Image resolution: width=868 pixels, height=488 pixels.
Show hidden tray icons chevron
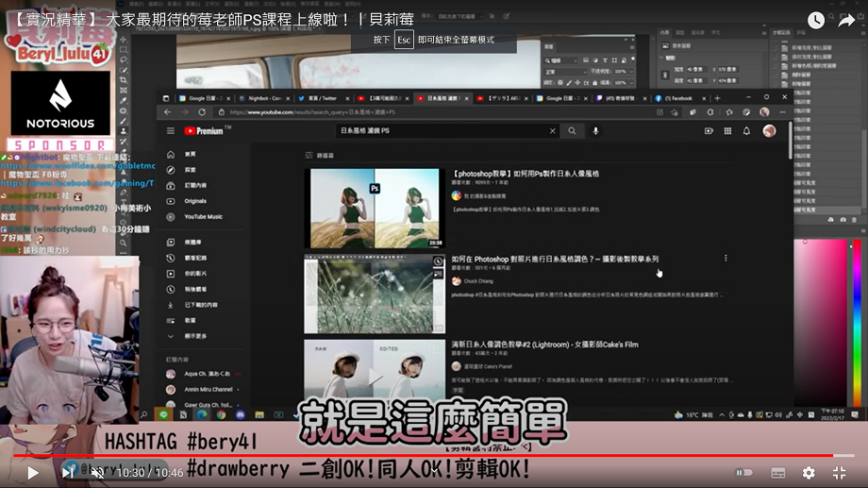click(722, 414)
